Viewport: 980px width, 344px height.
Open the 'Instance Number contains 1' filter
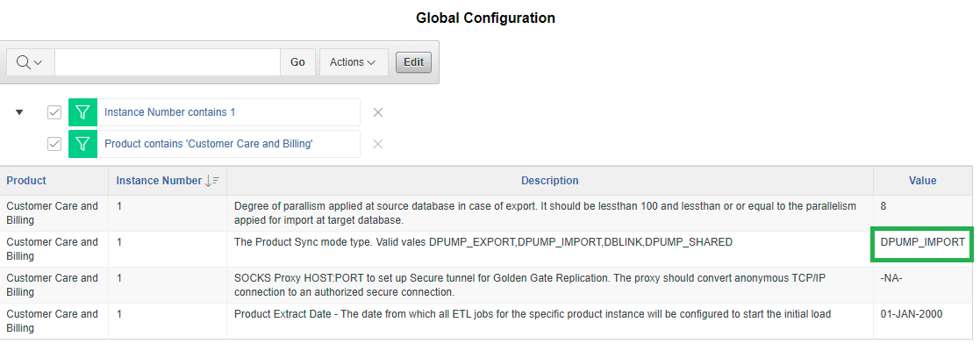tap(170, 112)
